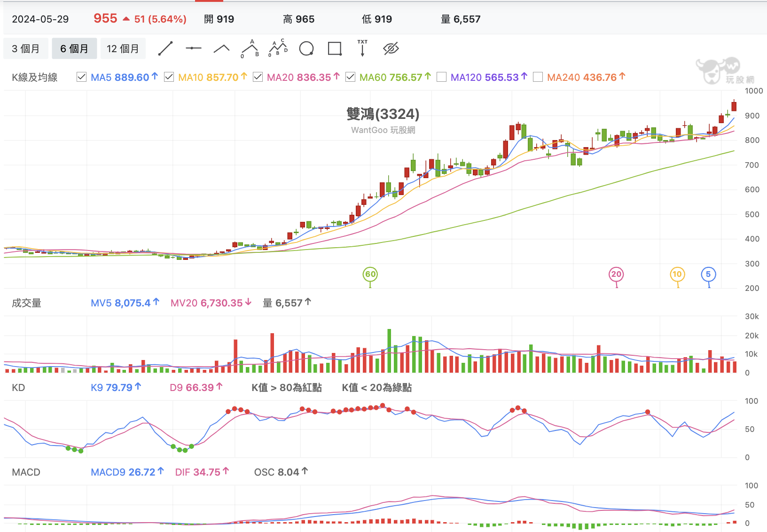Screen dimensions: 767x532
Task: Uncheck the MA5 moving average checkbox
Action: pyautogui.click(x=81, y=77)
